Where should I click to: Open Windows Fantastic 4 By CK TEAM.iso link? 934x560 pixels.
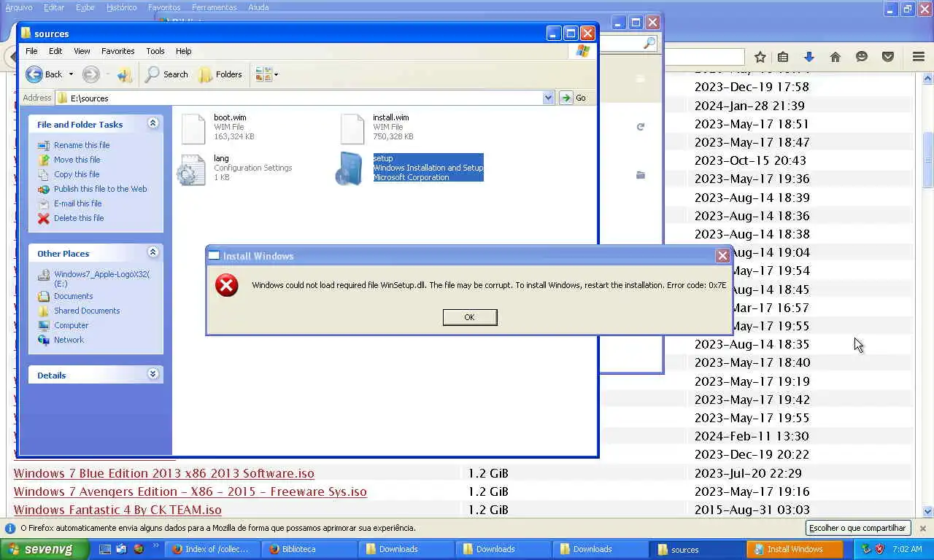point(117,510)
